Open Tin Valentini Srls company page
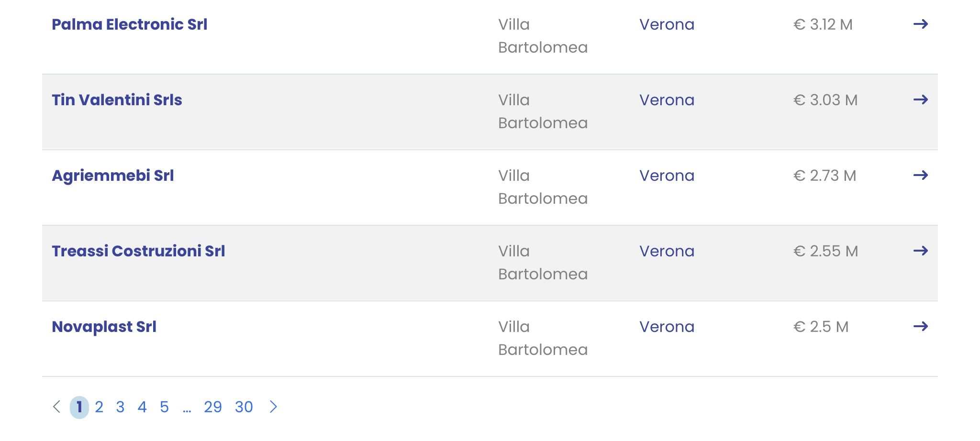980x441 pixels. point(117,100)
